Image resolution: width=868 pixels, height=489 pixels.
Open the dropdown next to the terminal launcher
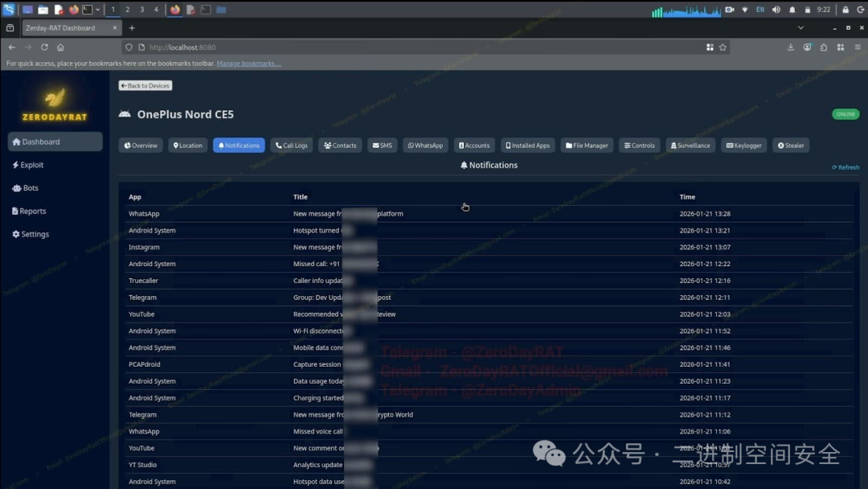100,10
